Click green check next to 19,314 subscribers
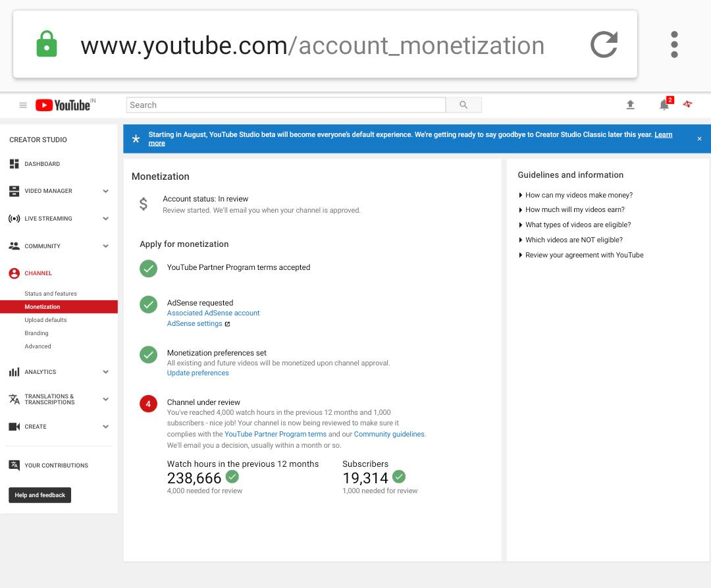Viewport: 711px width, 588px height. tap(399, 477)
